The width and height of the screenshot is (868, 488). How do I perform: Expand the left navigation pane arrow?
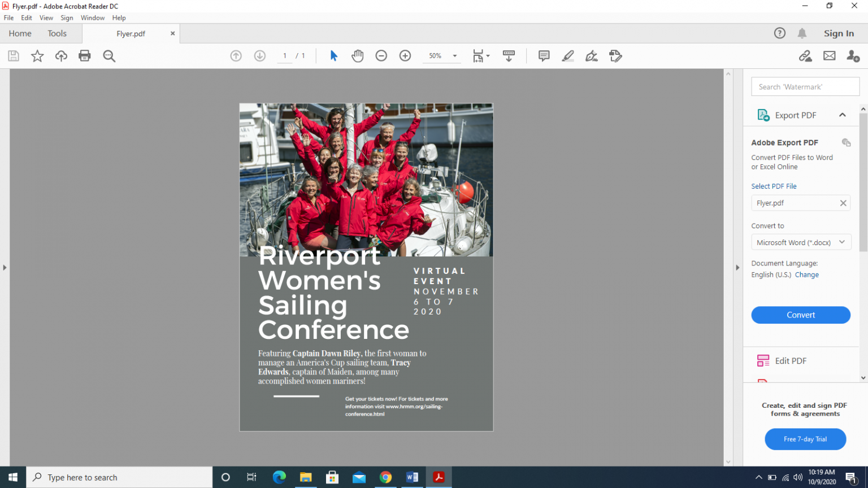point(5,268)
